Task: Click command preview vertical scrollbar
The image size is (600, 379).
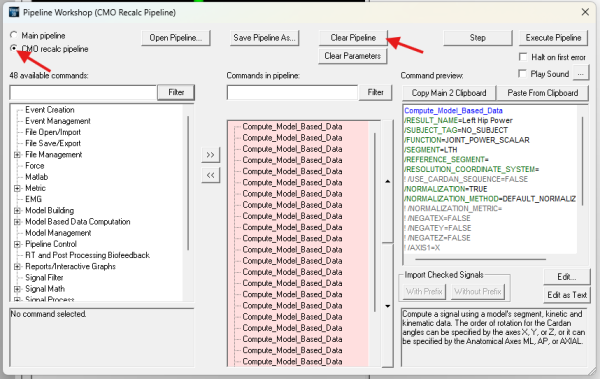Action: point(582,161)
